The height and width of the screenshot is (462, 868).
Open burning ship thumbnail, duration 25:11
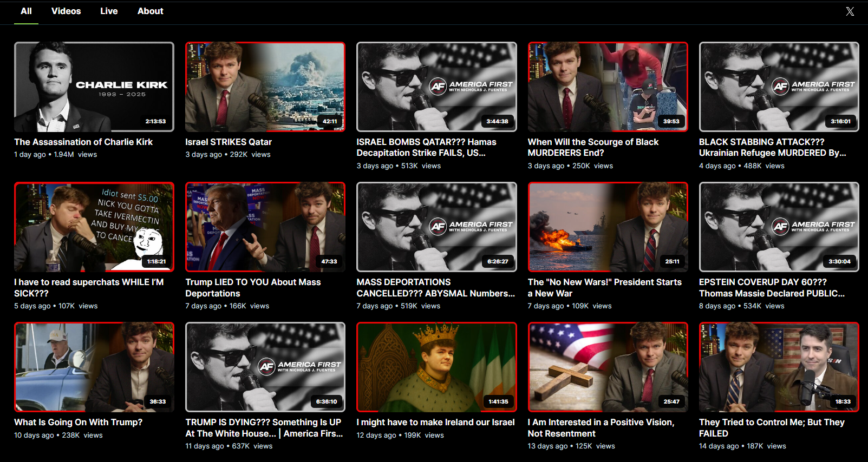[608, 227]
